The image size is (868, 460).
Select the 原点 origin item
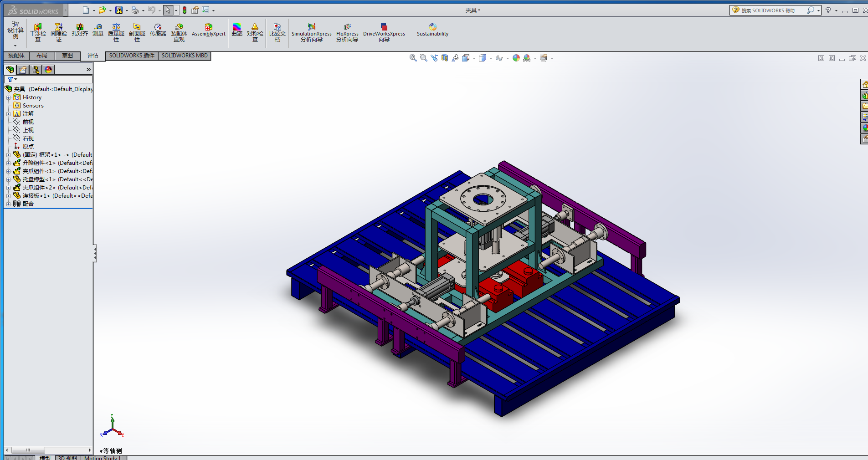click(28, 147)
